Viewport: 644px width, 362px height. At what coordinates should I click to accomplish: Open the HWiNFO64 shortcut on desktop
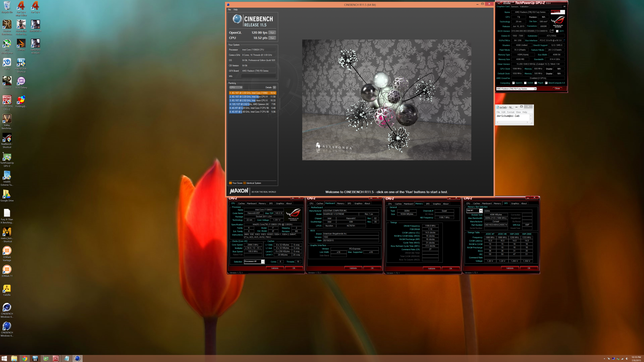pos(21,65)
